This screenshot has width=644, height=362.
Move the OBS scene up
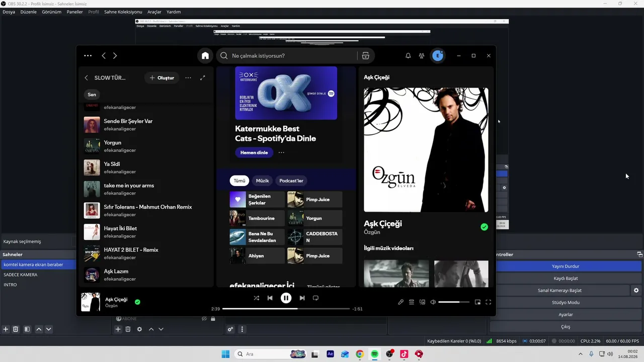coord(39,329)
